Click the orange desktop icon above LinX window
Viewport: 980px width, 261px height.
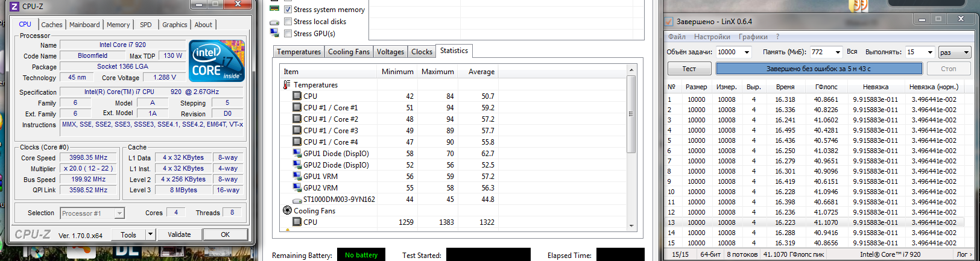(x=858, y=6)
